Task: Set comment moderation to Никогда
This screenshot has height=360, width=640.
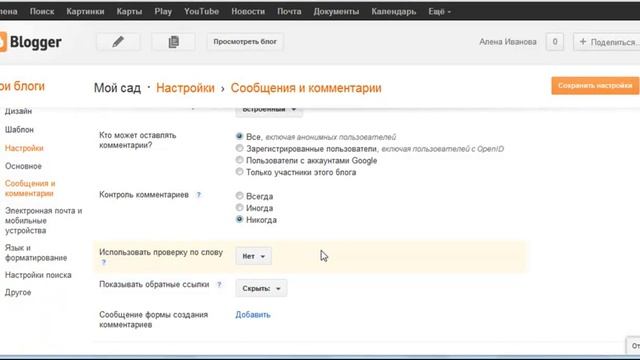Action: pos(240,219)
